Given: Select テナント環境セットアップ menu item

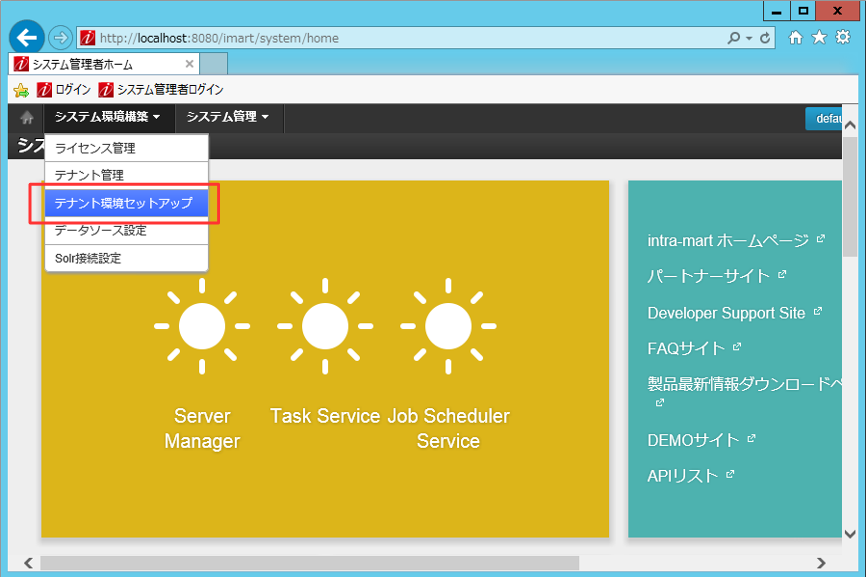Looking at the screenshot, I should [x=126, y=203].
